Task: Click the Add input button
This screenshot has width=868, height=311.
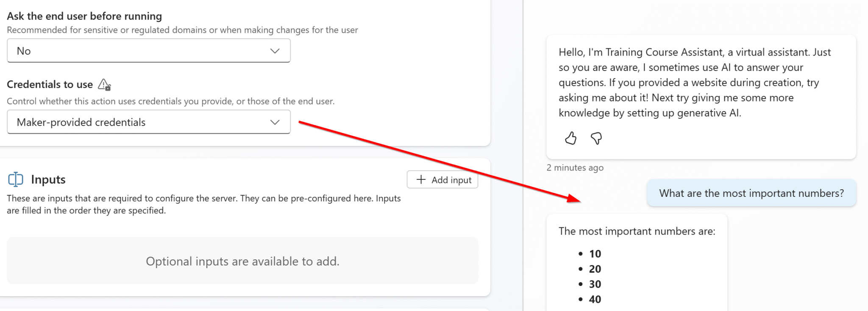Action: tap(442, 180)
